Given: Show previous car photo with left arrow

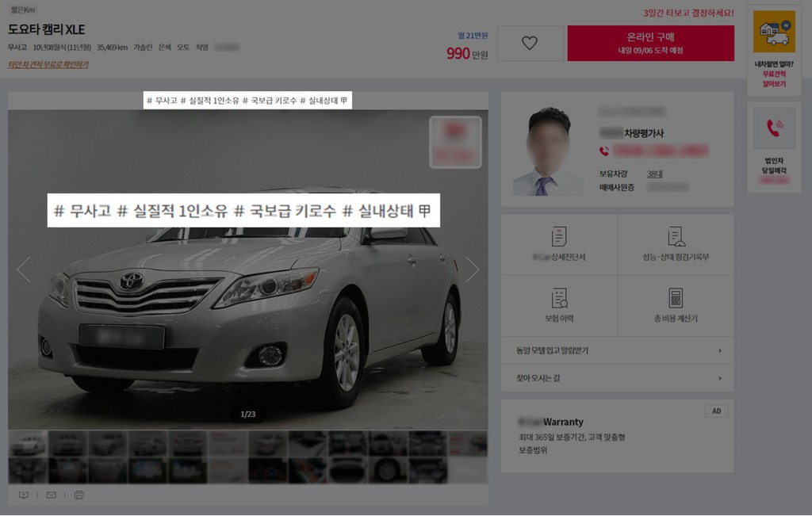Looking at the screenshot, I should point(23,269).
